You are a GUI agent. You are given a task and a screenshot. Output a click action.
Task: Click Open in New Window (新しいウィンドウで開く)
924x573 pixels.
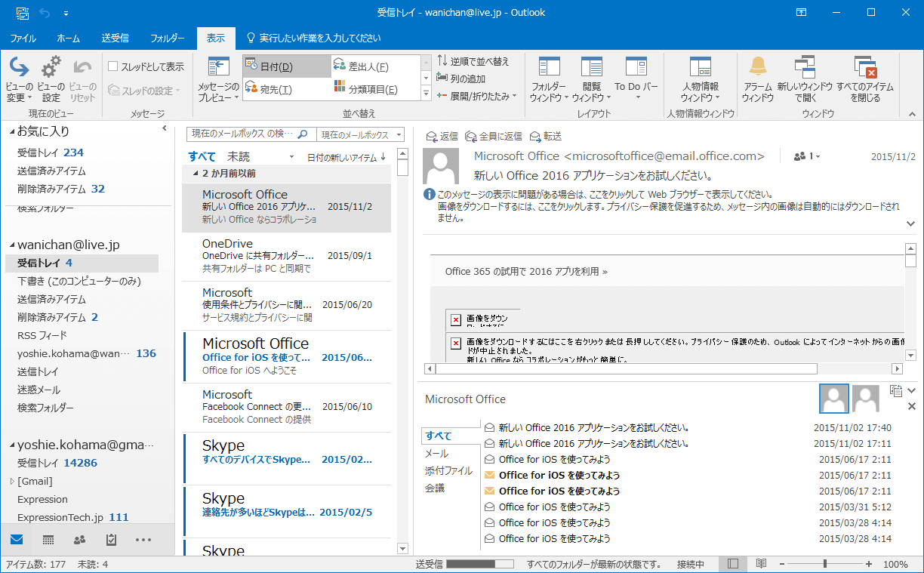click(x=805, y=79)
